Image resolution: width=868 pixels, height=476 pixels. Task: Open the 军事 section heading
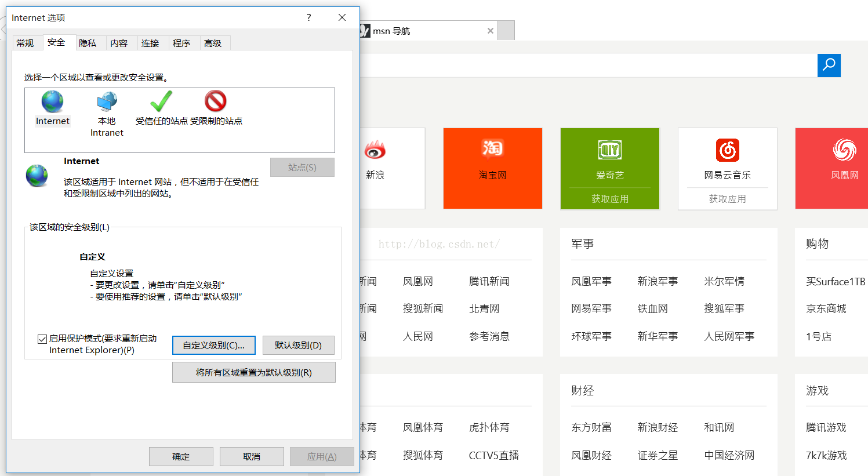[x=583, y=244]
